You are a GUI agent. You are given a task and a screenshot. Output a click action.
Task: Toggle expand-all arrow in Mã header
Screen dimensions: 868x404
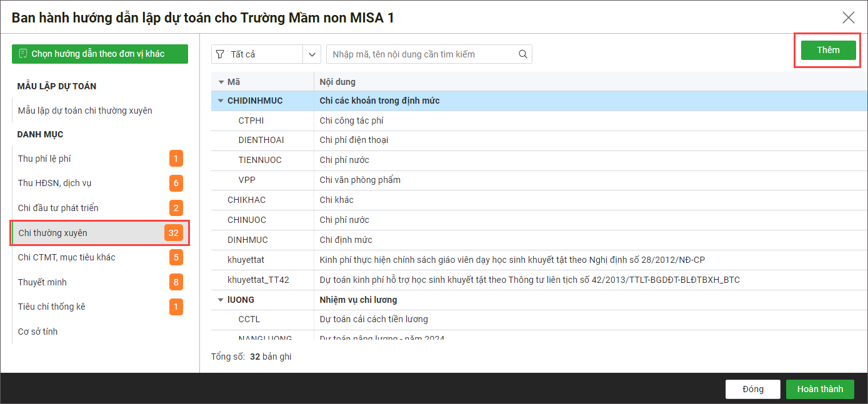click(x=221, y=82)
